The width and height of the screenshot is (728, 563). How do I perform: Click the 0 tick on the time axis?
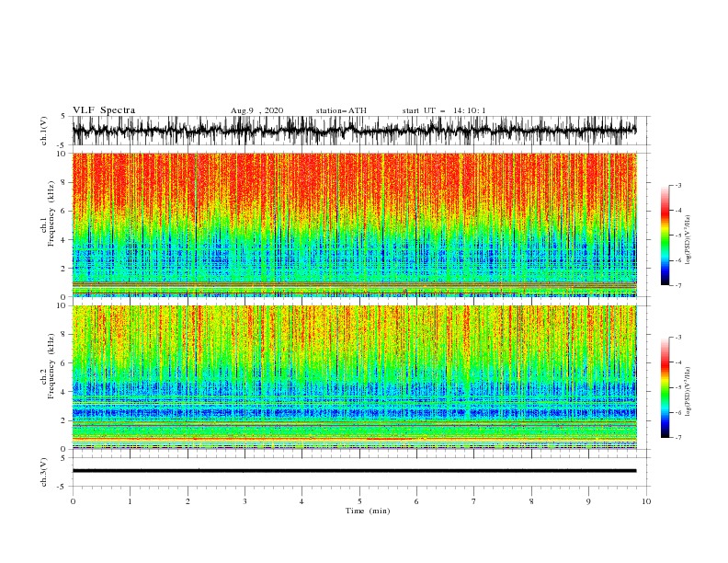pos(73,501)
